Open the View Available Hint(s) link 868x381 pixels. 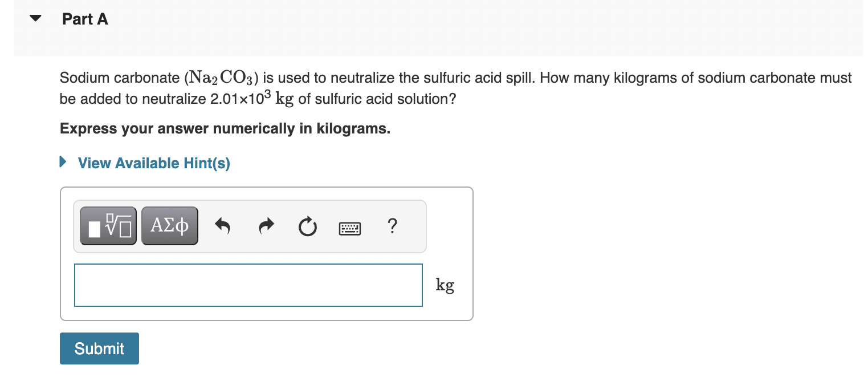pyautogui.click(x=153, y=163)
